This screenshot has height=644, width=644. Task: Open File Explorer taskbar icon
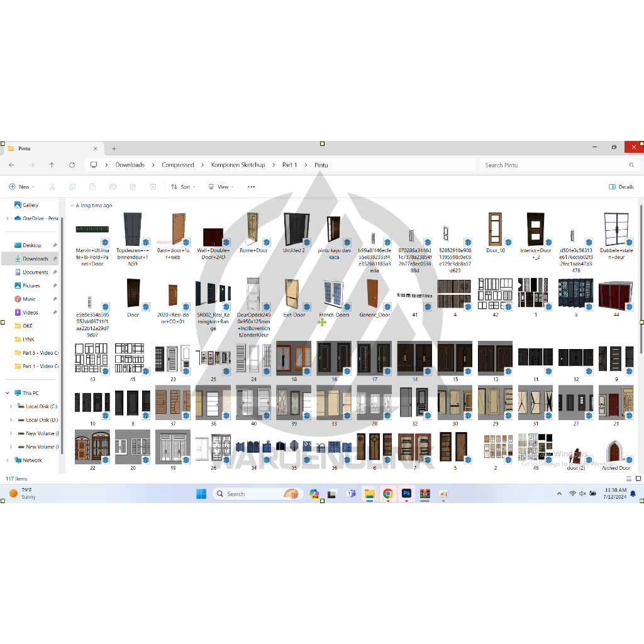[370, 494]
